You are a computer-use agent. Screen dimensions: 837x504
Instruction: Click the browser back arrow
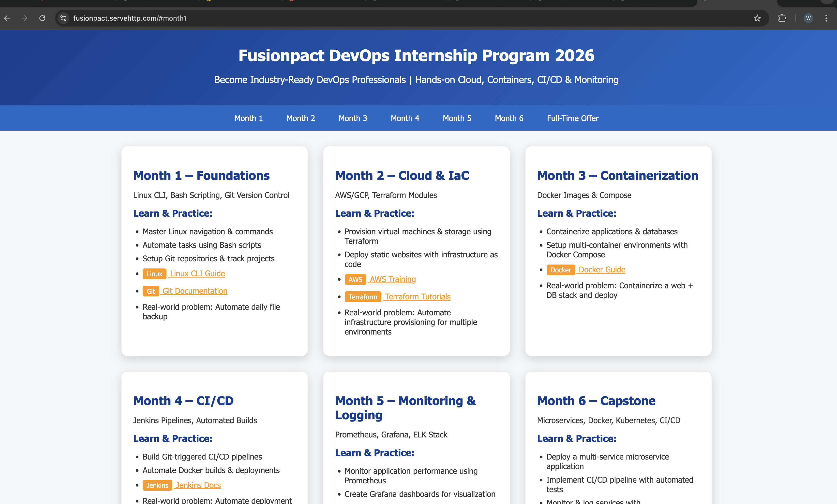(x=7, y=18)
